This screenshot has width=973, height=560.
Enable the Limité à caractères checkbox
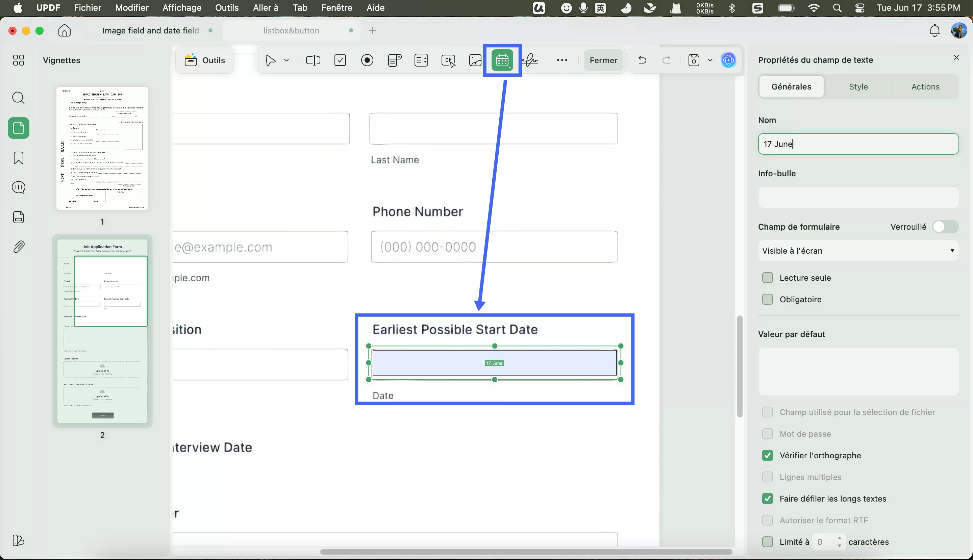tap(767, 541)
